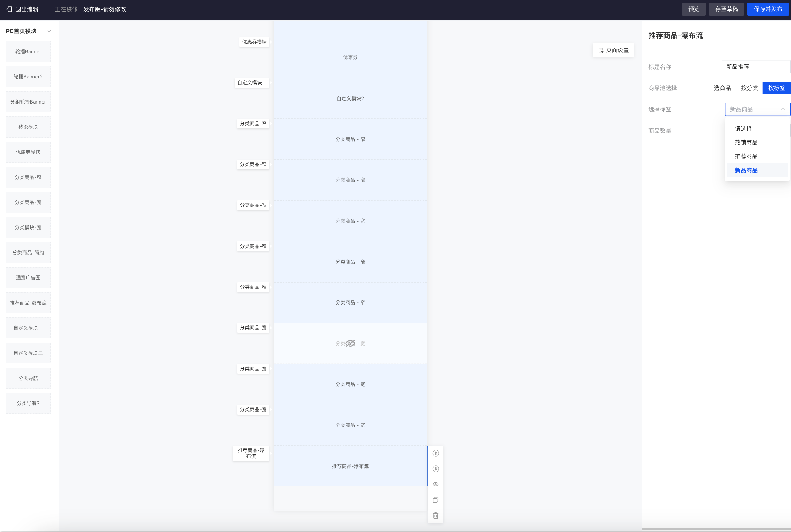Click the 保存并发布 button
Screen dimensions: 791x532
[768, 9]
